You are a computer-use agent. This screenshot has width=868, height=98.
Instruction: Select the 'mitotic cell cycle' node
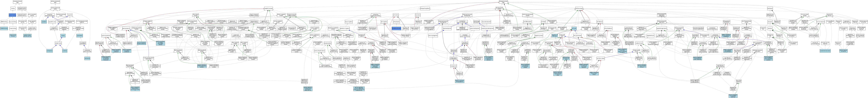tap(562, 36)
